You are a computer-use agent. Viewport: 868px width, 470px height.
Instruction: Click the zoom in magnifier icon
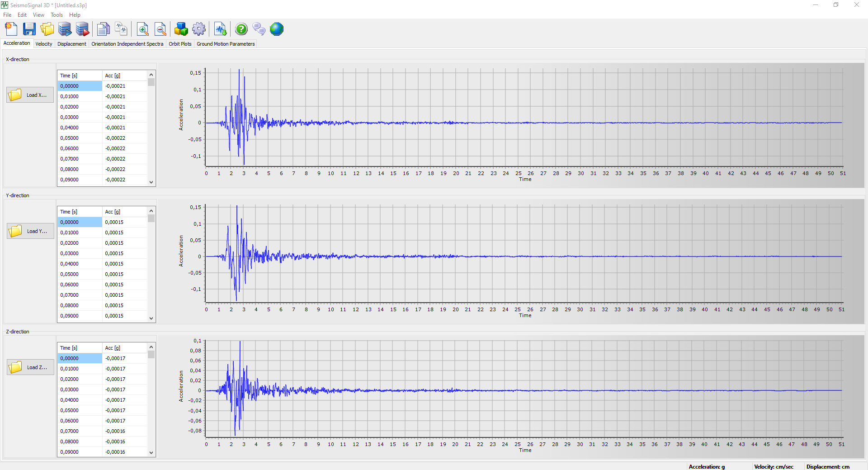coord(143,29)
